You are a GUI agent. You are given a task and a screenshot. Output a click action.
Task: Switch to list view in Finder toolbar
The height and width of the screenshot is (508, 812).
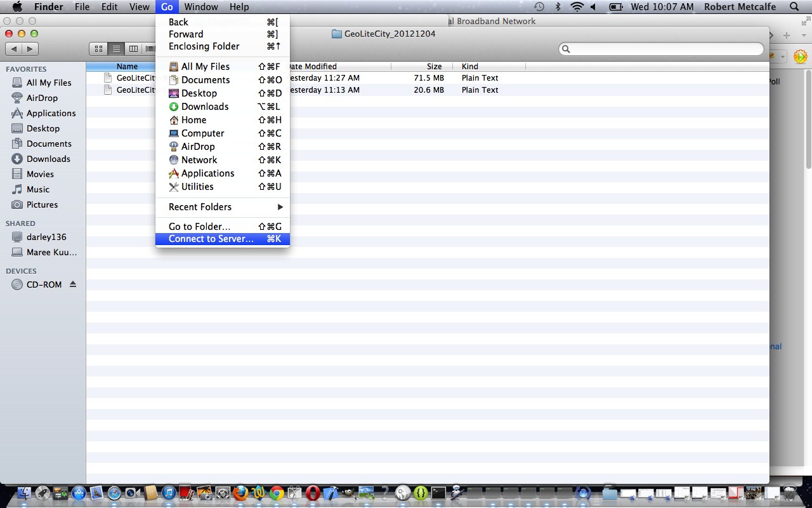(x=116, y=49)
